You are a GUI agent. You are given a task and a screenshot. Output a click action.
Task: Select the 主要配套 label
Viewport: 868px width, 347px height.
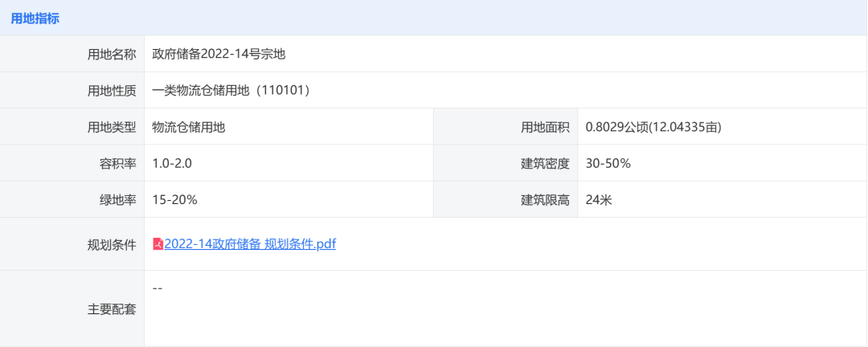(111, 309)
